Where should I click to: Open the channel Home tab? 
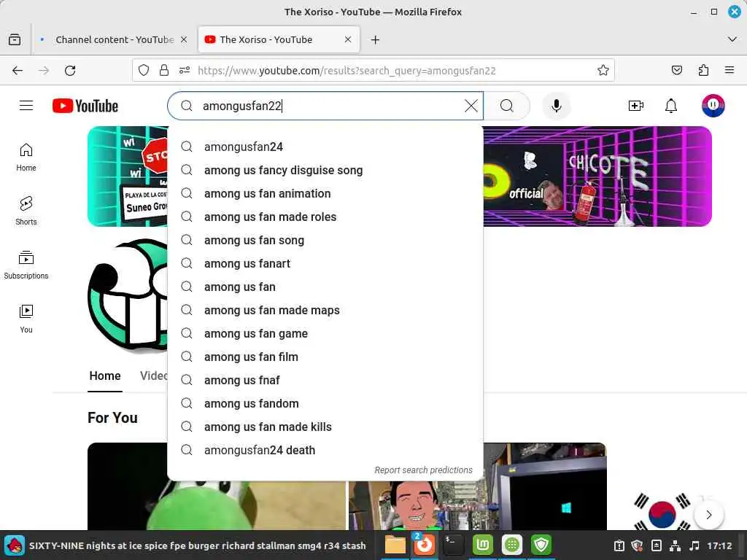coord(105,376)
